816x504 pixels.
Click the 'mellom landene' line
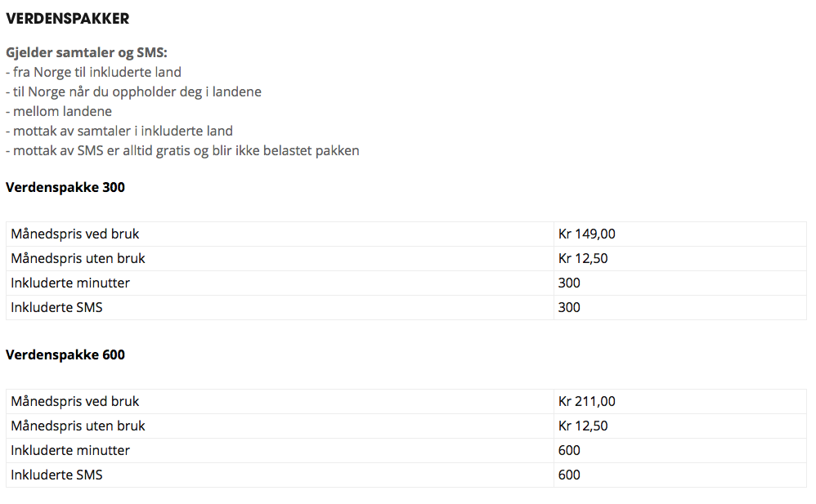(59, 111)
